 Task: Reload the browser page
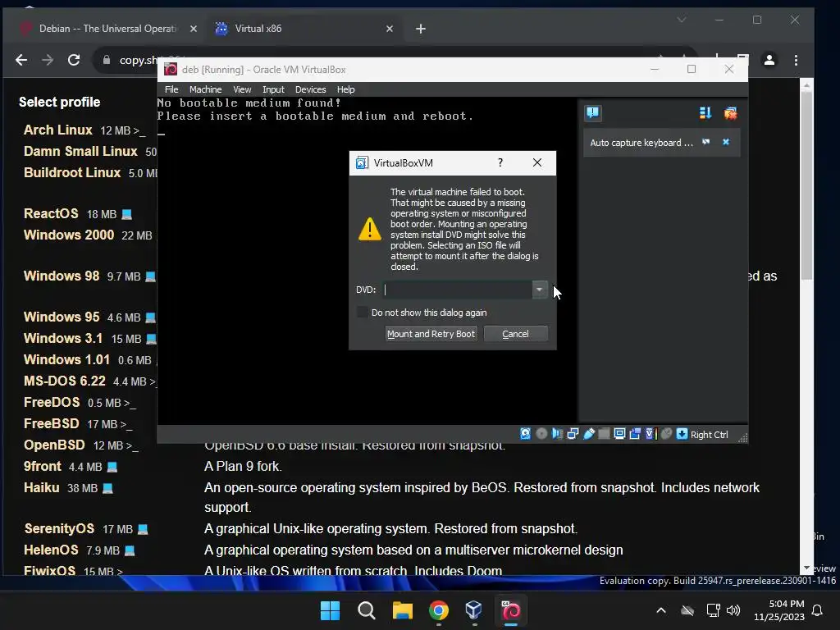tap(74, 60)
